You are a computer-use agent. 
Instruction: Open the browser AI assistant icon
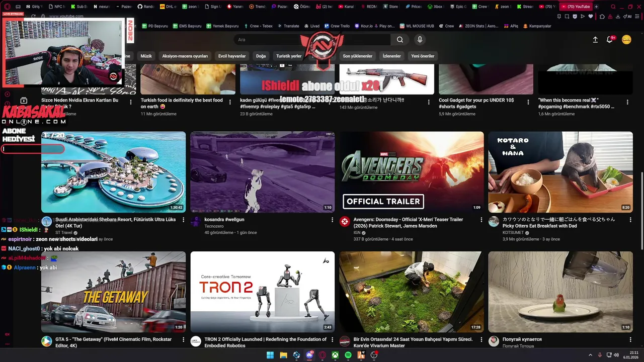coord(627,16)
